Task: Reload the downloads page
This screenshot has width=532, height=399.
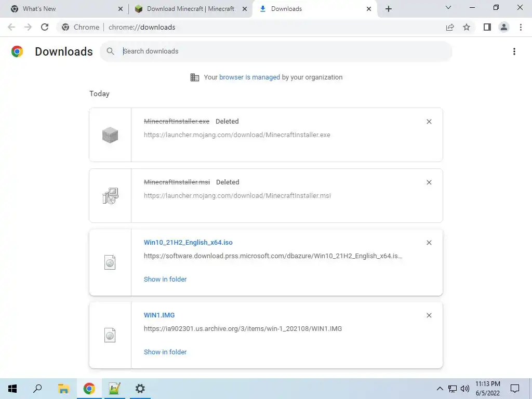Action: 45,27
